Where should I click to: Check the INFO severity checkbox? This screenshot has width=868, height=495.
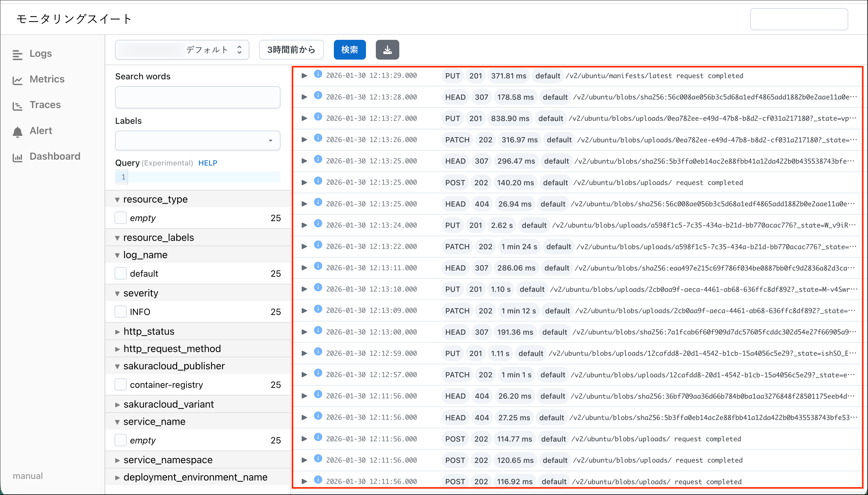tap(121, 311)
